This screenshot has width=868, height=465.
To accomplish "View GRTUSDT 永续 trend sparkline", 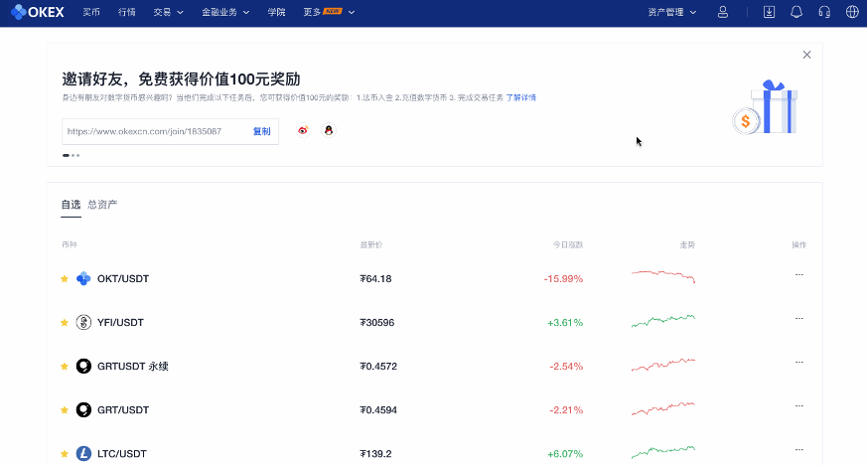I will (x=663, y=365).
